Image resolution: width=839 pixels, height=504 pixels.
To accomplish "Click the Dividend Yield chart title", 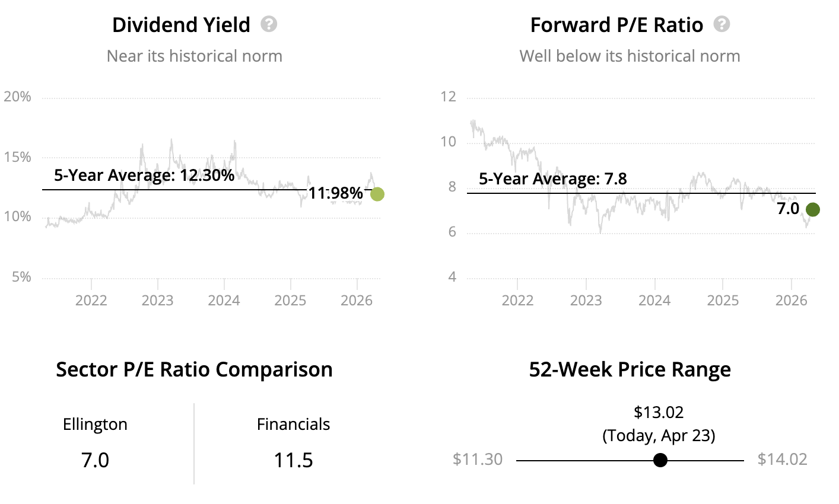I will pos(181,25).
